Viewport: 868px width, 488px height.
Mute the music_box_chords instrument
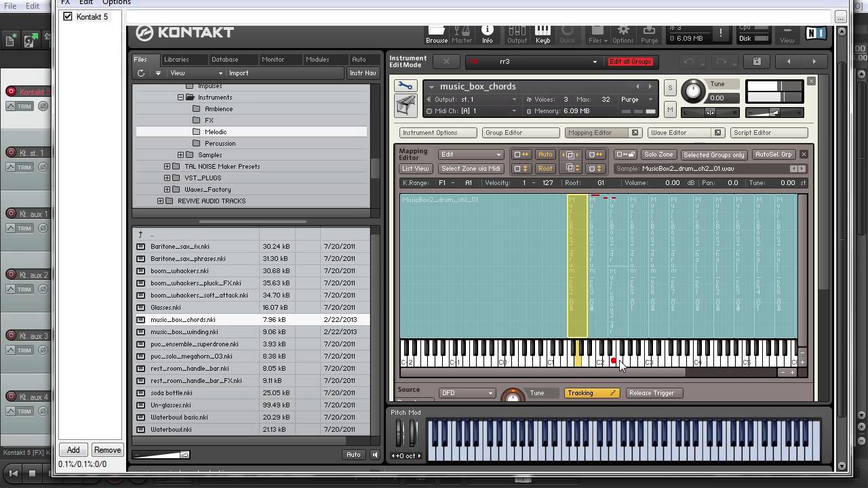pyautogui.click(x=670, y=110)
